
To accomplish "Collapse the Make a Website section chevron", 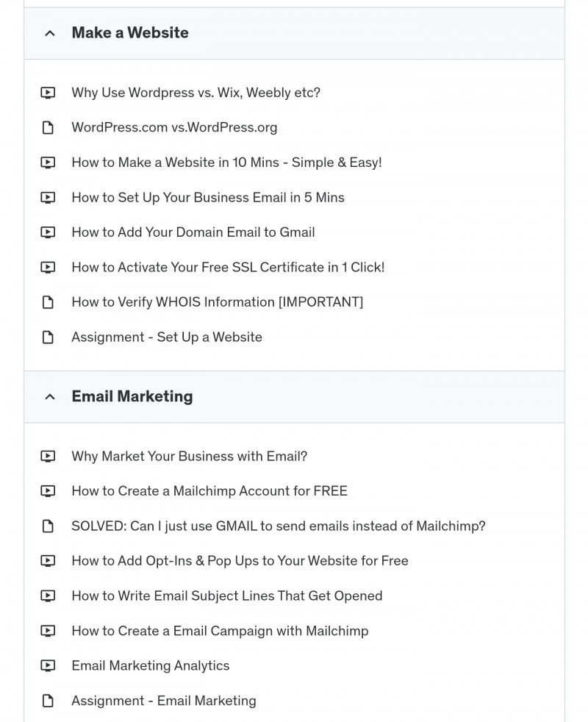I will point(50,33).
